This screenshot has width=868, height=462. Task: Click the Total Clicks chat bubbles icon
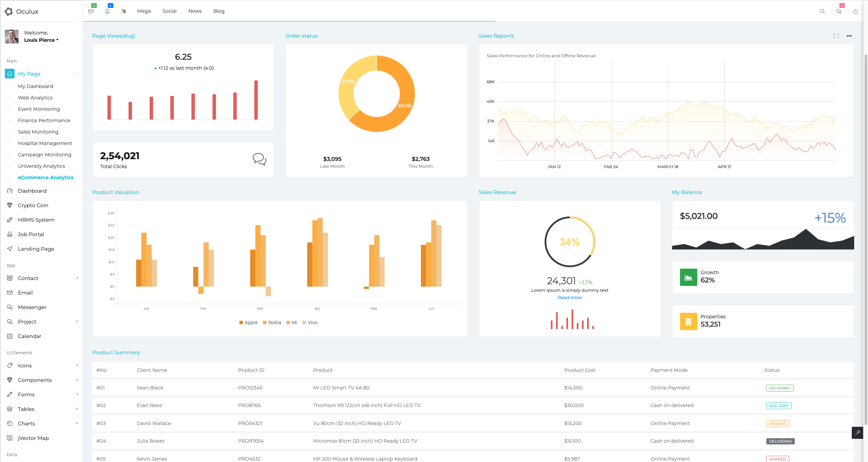pos(259,160)
